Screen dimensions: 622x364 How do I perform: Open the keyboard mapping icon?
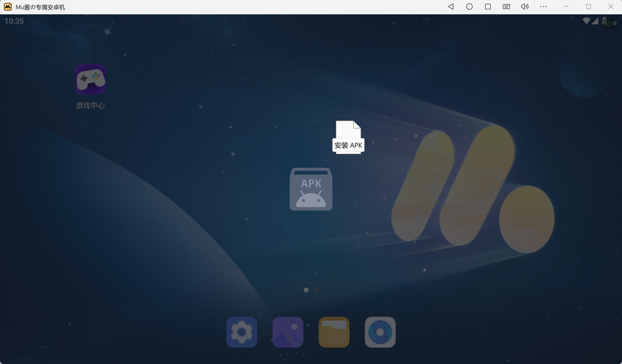[506, 7]
